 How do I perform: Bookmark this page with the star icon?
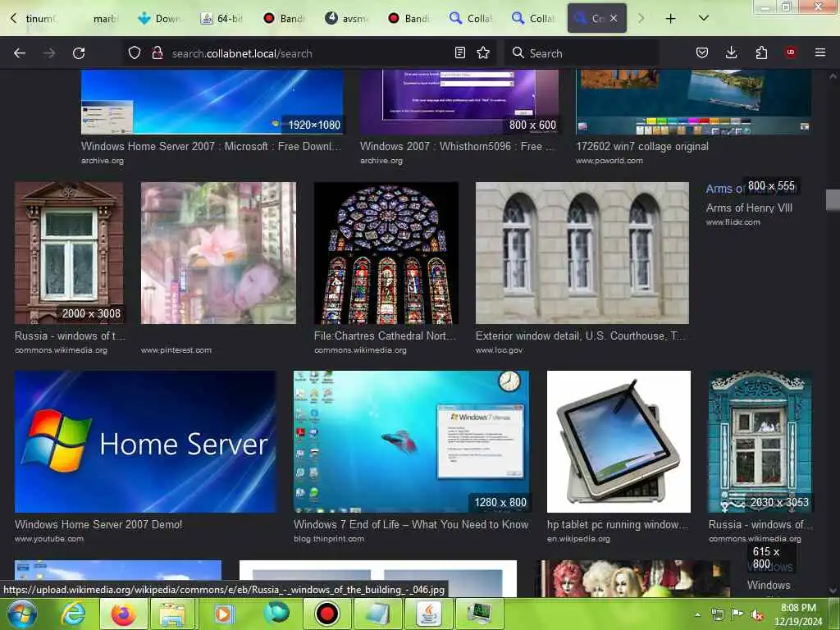coord(483,53)
